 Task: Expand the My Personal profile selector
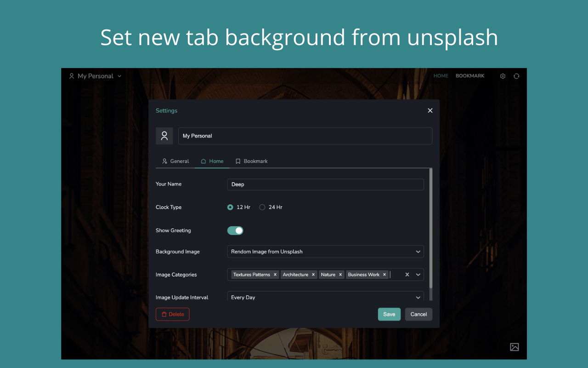[119, 76]
